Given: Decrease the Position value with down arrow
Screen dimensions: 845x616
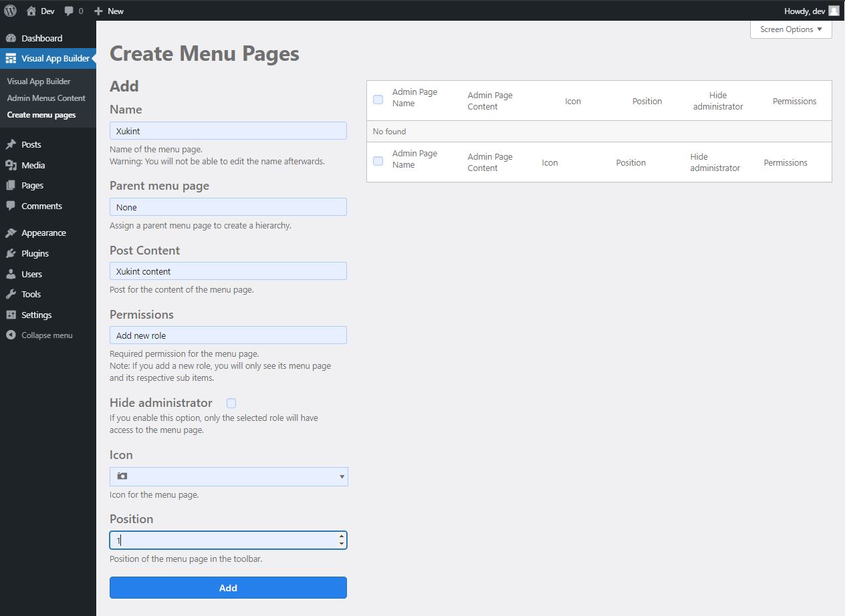Looking at the screenshot, I should [342, 544].
